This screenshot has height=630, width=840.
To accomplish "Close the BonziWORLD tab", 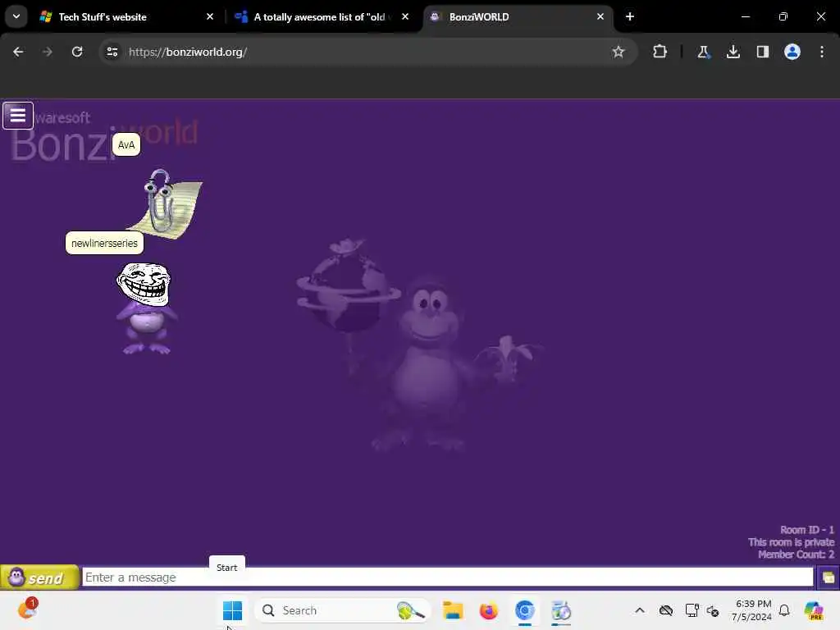I will (600, 16).
